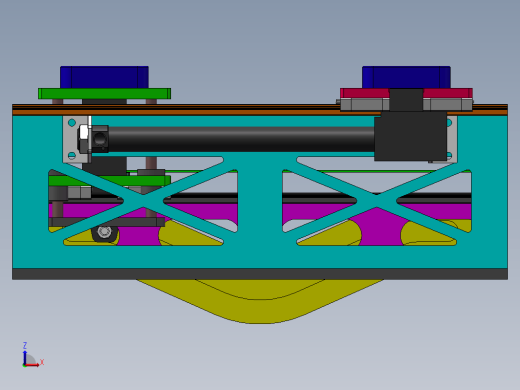Select the X axis of the coordinate triad
The width and height of the screenshot is (520, 390).
[x=33, y=364]
